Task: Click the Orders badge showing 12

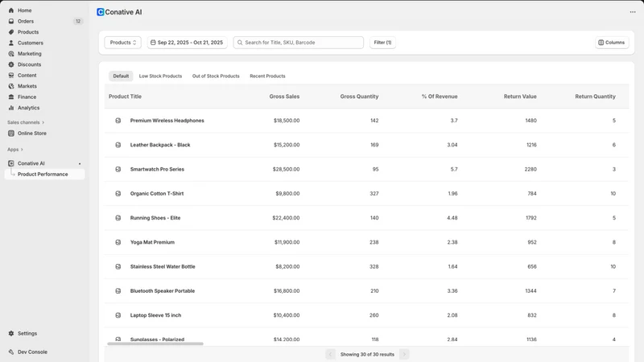Action: (x=77, y=22)
